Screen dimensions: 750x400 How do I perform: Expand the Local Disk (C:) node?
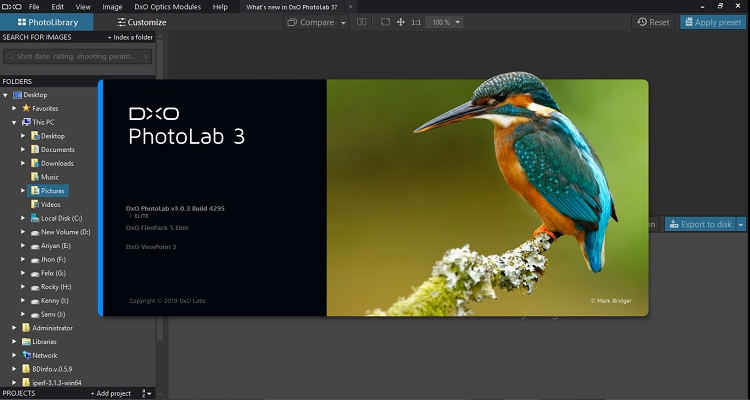pos(23,218)
